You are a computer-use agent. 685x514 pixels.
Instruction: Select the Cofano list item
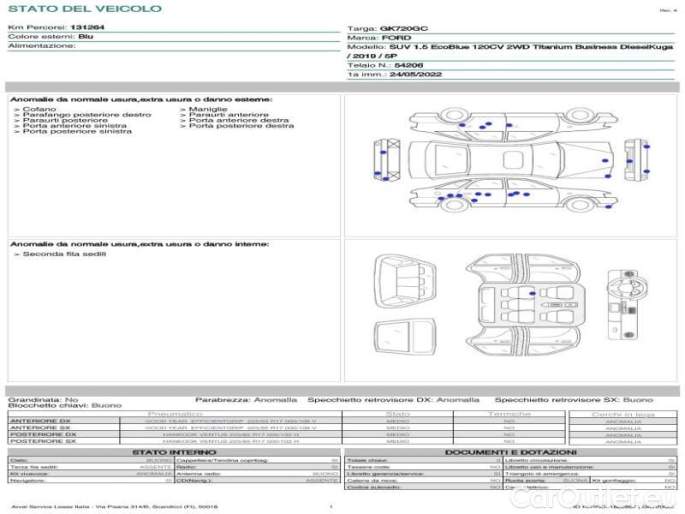[x=39, y=109]
